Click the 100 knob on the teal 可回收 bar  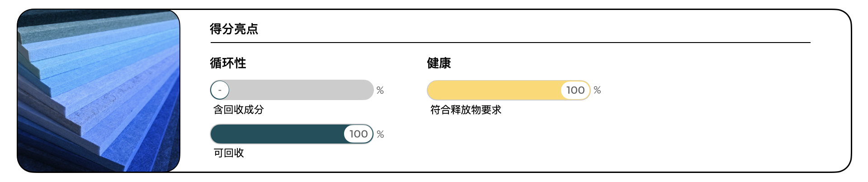(x=359, y=134)
